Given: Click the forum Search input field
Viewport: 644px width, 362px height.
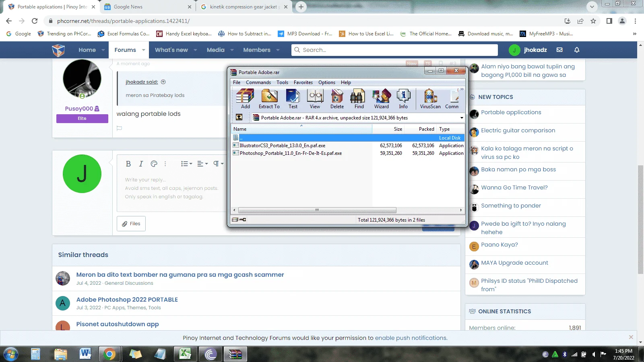Looking at the screenshot, I should click(394, 50).
